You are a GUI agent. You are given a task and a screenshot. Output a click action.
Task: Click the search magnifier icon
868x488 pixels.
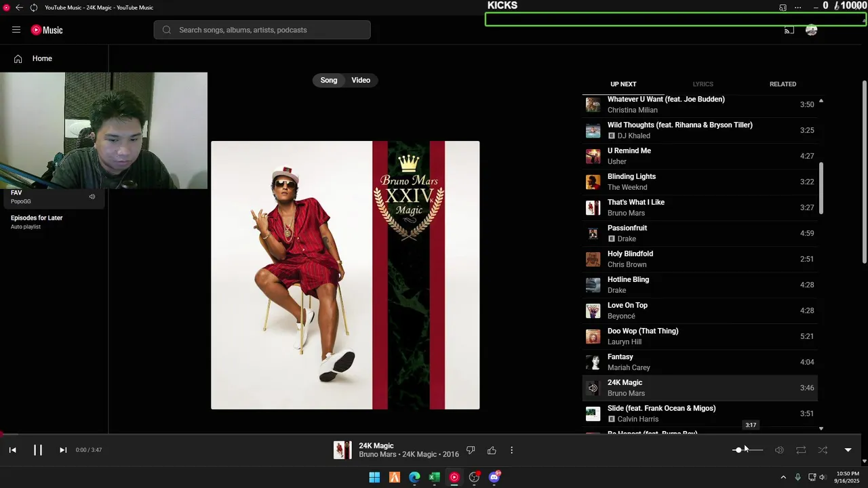point(167,30)
